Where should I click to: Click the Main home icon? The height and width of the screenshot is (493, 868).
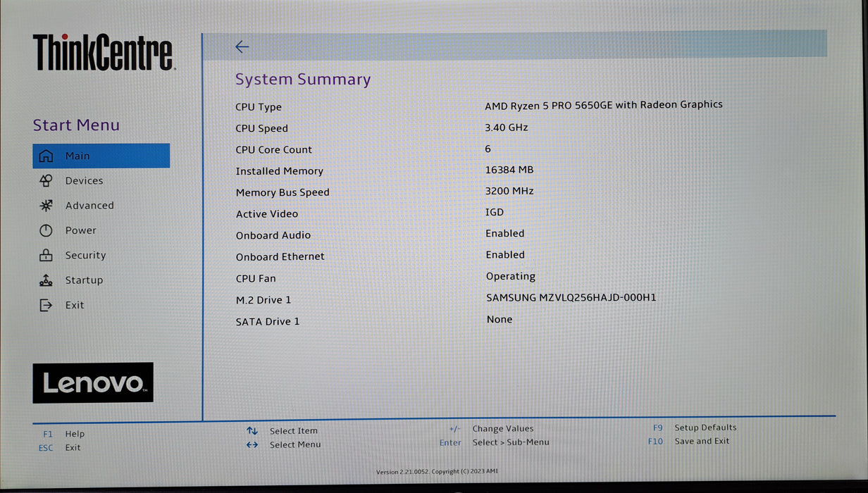(46, 156)
